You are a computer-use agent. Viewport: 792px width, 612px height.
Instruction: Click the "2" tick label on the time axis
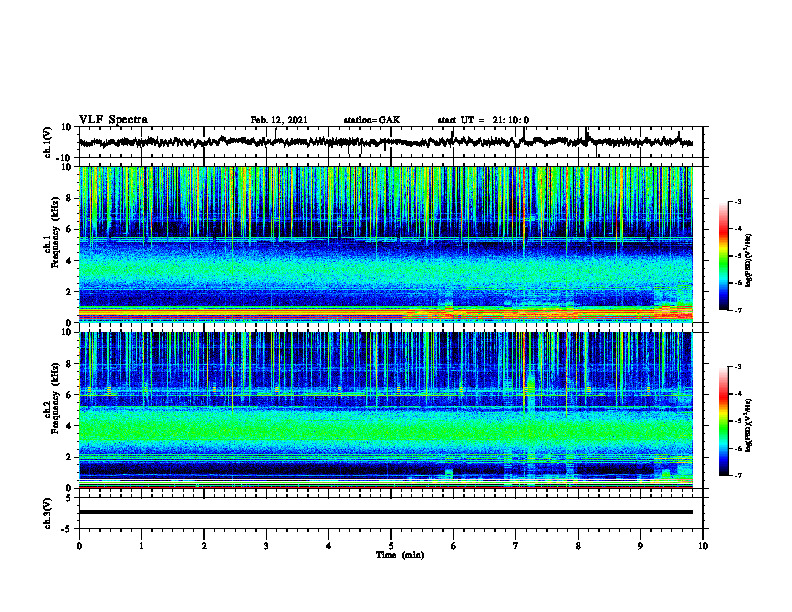click(204, 546)
